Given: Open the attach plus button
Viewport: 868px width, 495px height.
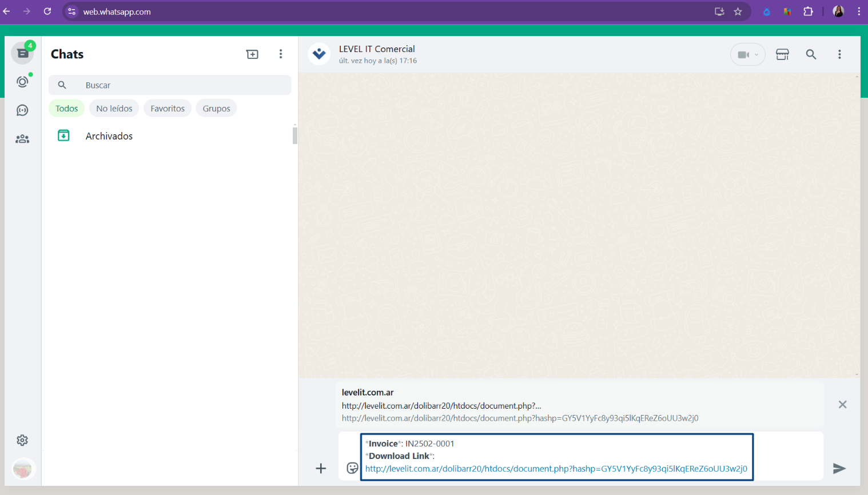Looking at the screenshot, I should pyautogui.click(x=321, y=468).
